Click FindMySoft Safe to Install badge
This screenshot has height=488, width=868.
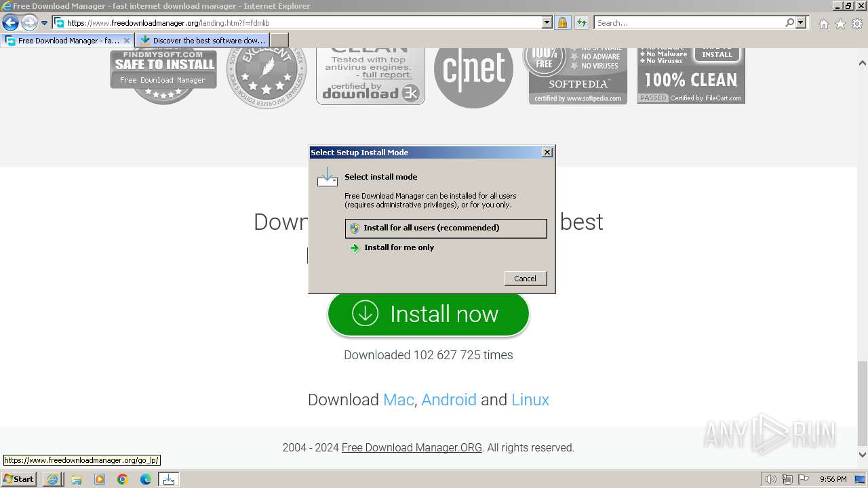(x=163, y=76)
